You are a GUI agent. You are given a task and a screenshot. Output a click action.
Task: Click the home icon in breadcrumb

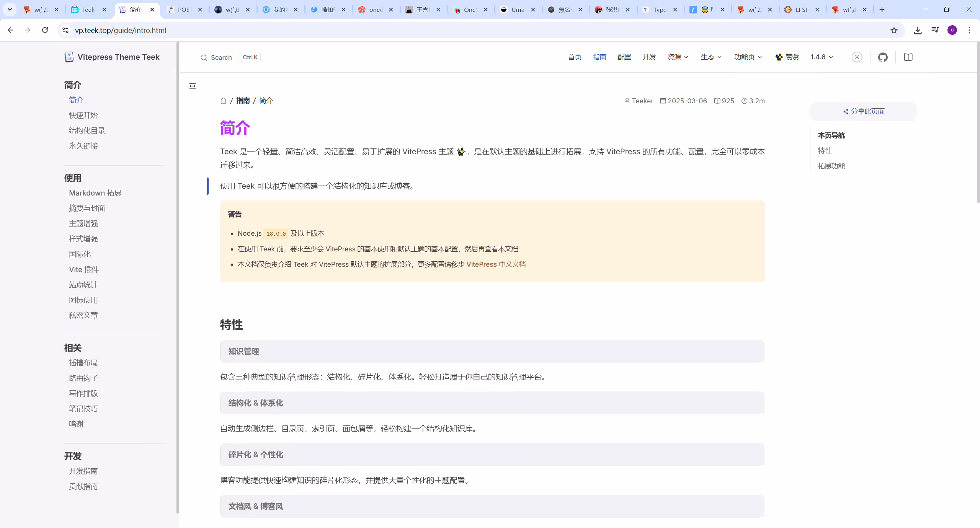pyautogui.click(x=224, y=101)
